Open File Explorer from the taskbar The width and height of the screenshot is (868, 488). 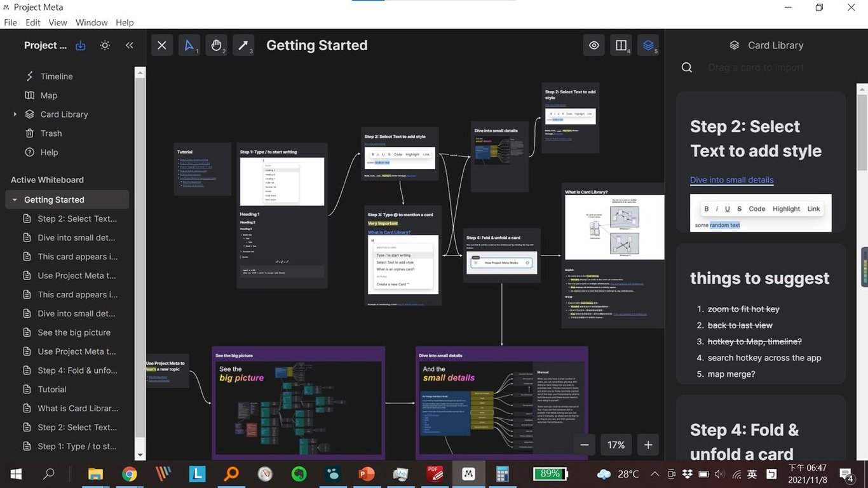pyautogui.click(x=95, y=474)
